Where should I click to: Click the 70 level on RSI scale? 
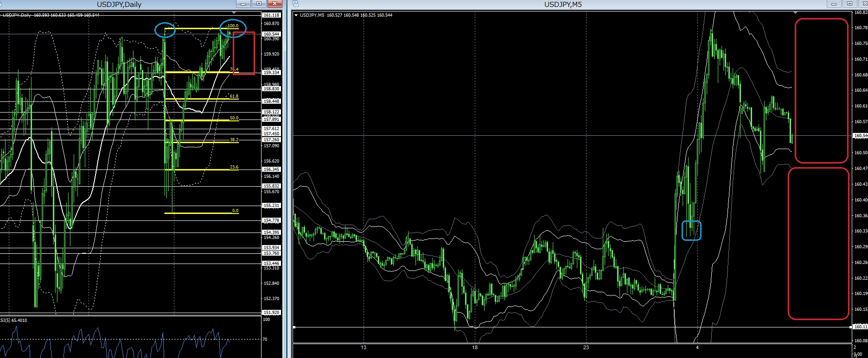[x=265, y=339]
